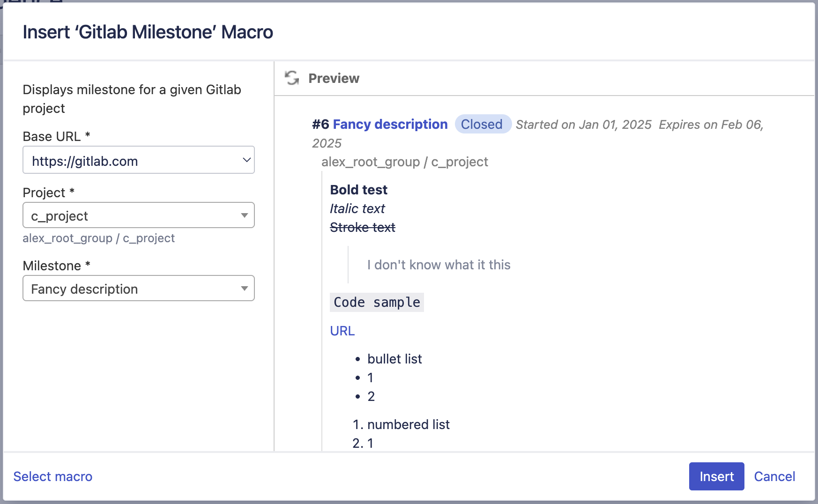Click the refresh preview icon
This screenshot has width=818, height=504.
coord(292,78)
